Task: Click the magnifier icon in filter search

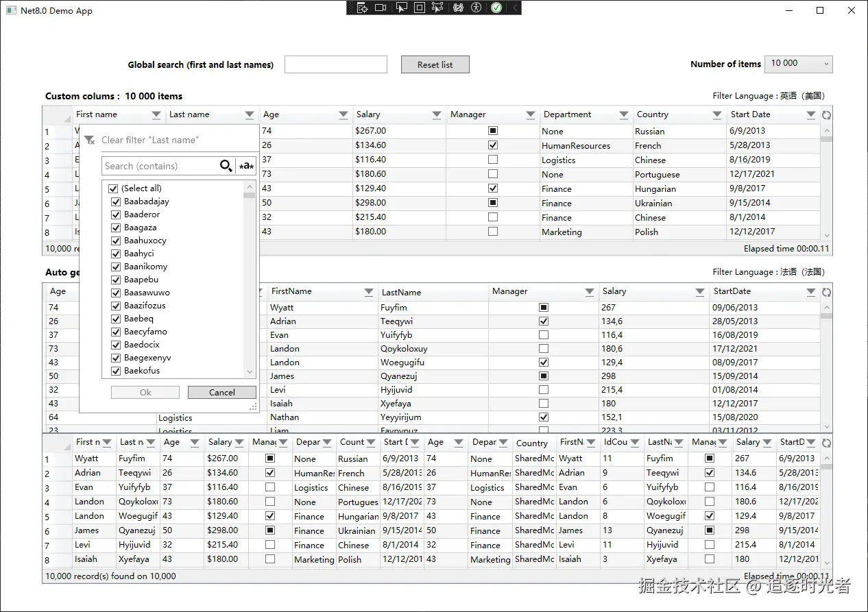Action: coord(226,166)
